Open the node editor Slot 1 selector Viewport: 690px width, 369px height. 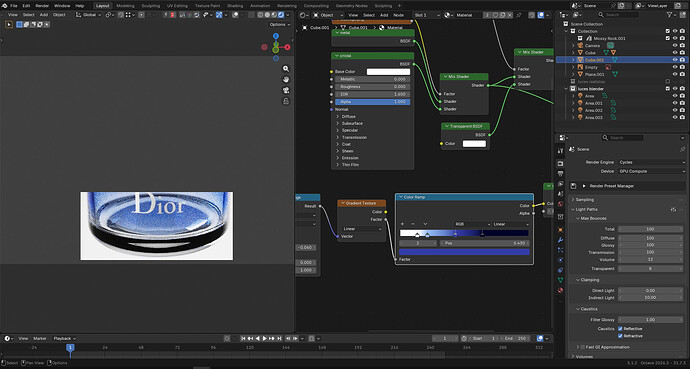(426, 15)
